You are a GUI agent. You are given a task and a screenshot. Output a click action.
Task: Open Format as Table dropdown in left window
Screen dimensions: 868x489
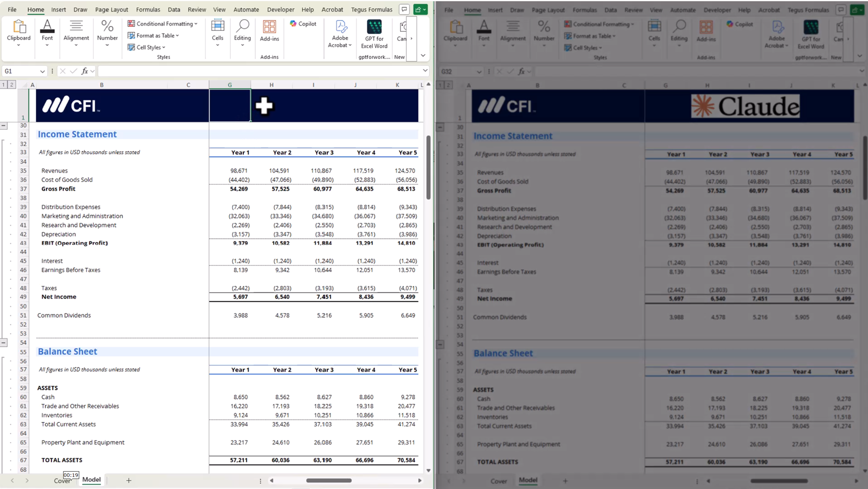pyautogui.click(x=154, y=35)
